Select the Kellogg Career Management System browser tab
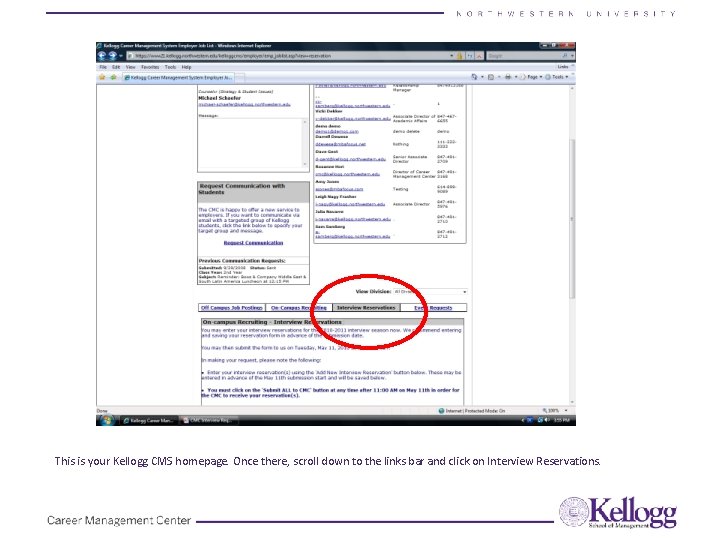This screenshot has width=720, height=540. pyautogui.click(x=179, y=78)
